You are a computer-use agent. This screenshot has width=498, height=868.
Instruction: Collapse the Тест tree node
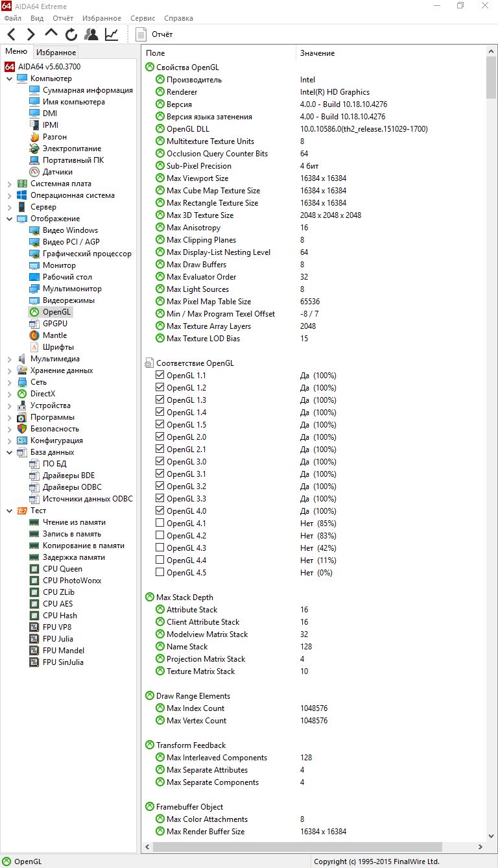click(x=9, y=511)
